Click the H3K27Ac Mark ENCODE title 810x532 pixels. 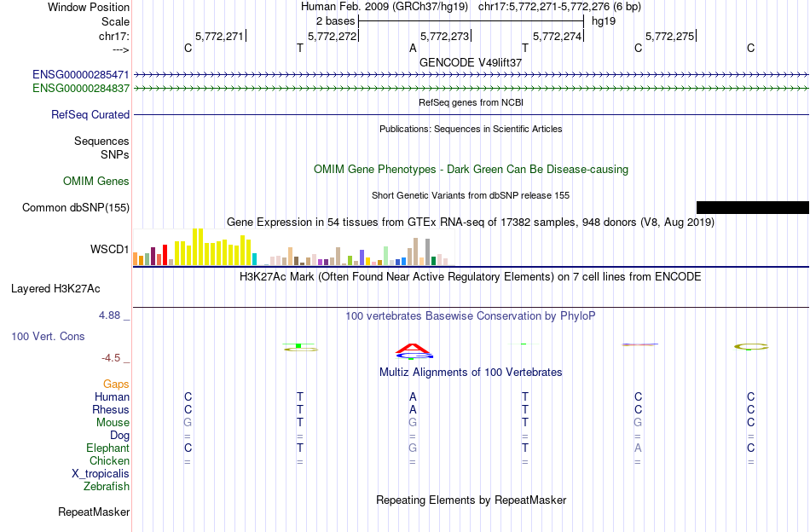pos(471,277)
